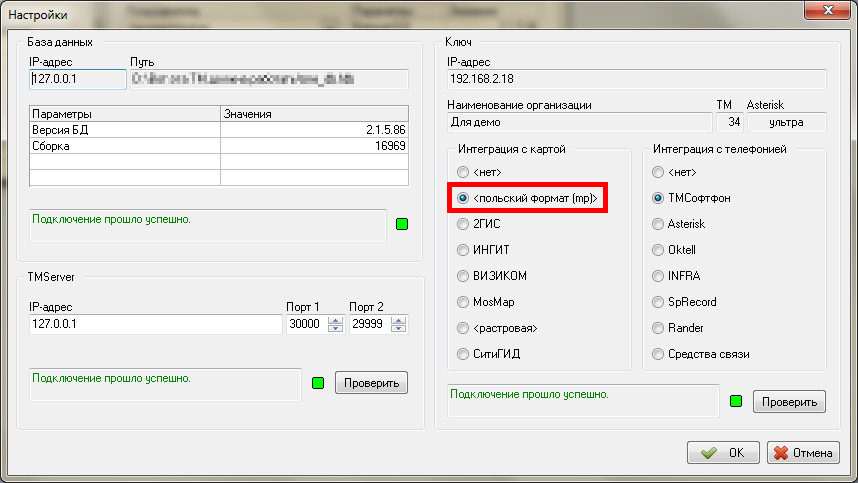Image resolution: width=858 pixels, height=483 pixels.
Task: Select the СитиГИД map option
Action: tap(463, 354)
